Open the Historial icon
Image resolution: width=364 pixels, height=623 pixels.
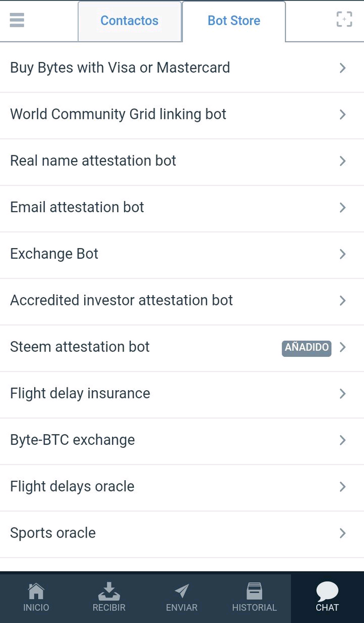click(x=254, y=592)
